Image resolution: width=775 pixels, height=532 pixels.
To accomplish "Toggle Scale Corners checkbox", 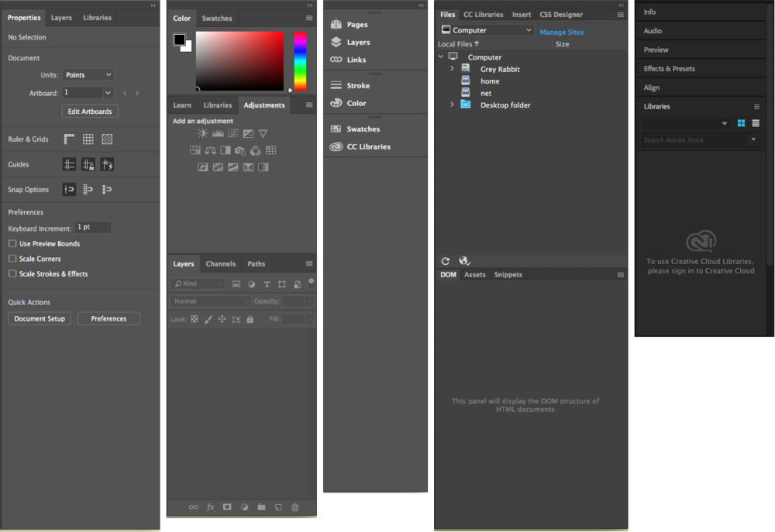I will click(x=12, y=259).
